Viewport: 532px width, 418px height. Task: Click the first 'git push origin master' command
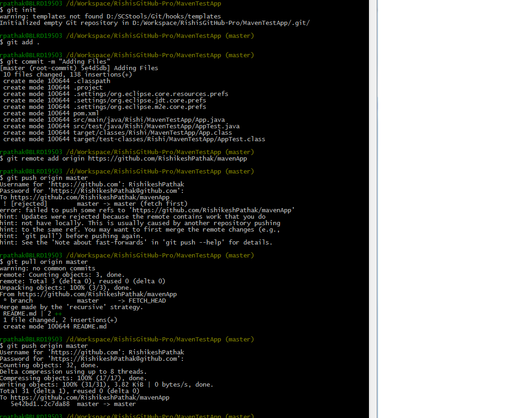tap(44, 178)
